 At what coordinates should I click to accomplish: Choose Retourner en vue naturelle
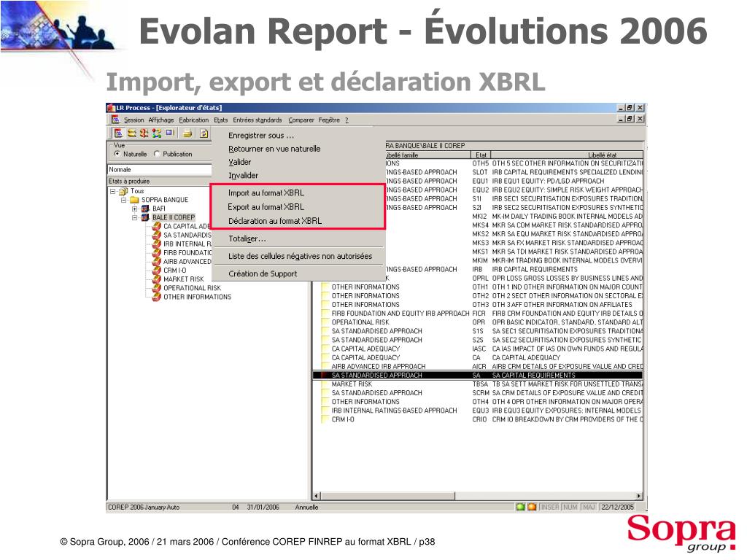coord(274,149)
